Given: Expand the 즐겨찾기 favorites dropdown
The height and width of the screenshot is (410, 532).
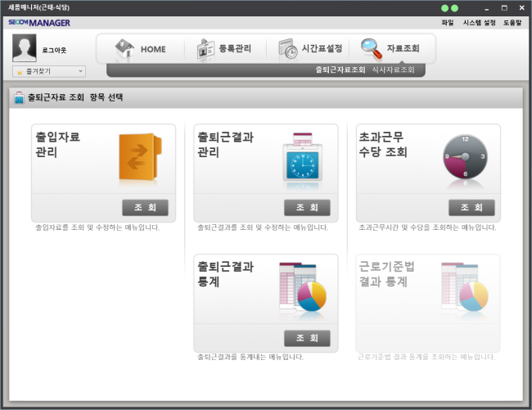Looking at the screenshot, I should [x=49, y=72].
